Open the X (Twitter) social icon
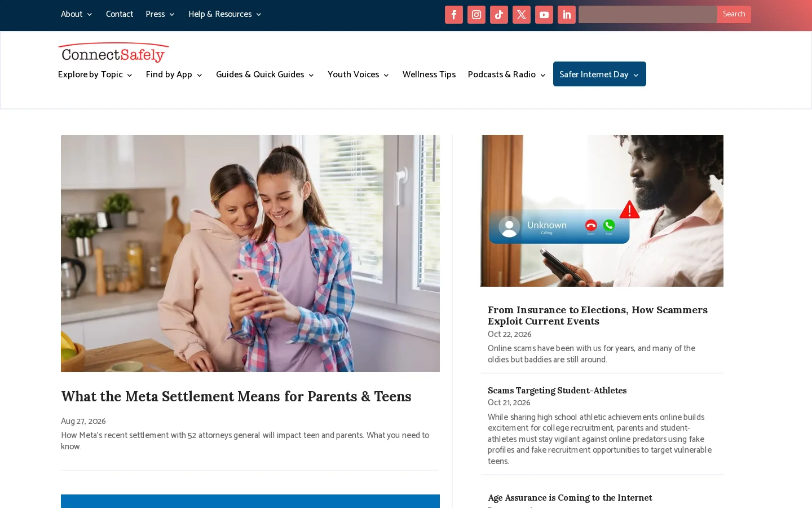812x508 pixels. click(x=521, y=15)
